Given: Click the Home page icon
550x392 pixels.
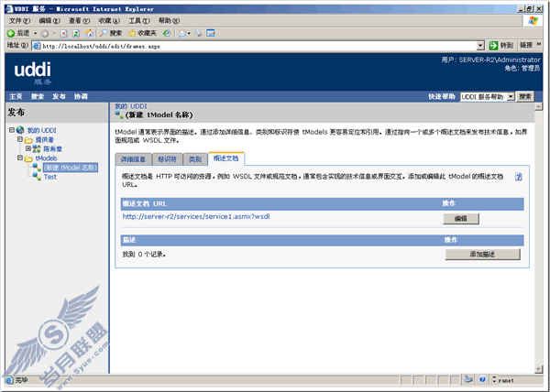Looking at the screenshot, I should point(89,33).
